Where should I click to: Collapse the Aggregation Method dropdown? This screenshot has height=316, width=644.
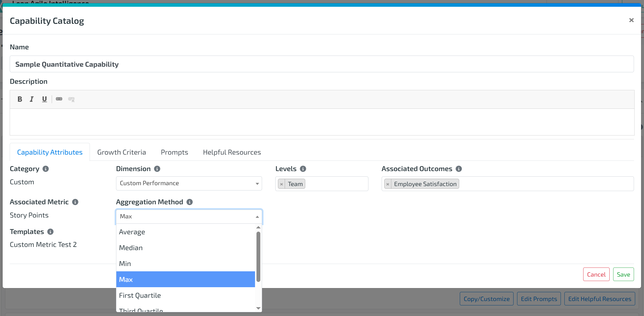pos(189,216)
